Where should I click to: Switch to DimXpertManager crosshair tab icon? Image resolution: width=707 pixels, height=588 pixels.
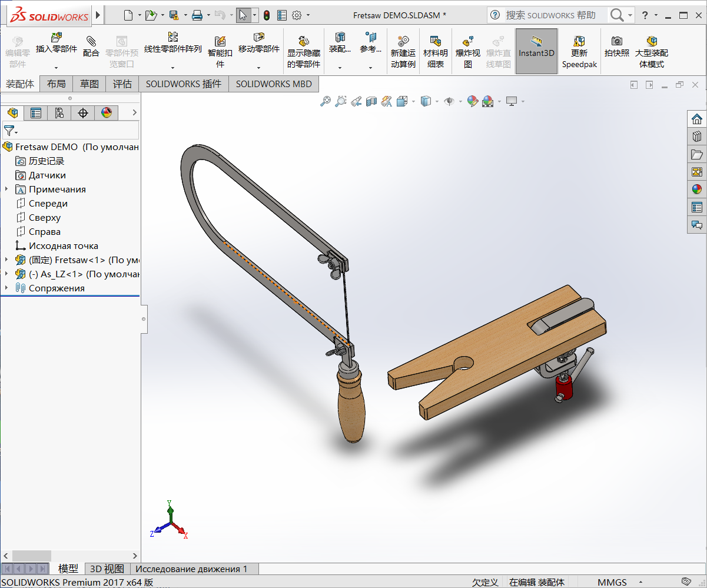click(83, 112)
